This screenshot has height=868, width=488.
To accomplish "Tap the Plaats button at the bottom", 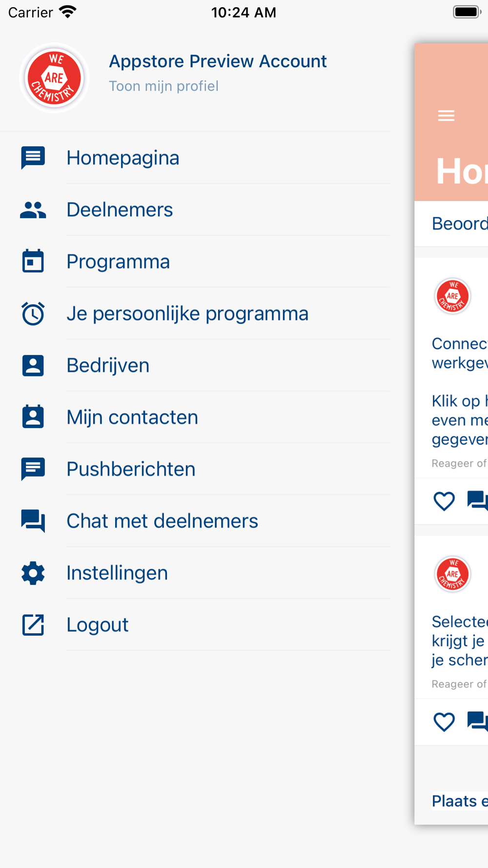I will tap(459, 801).
